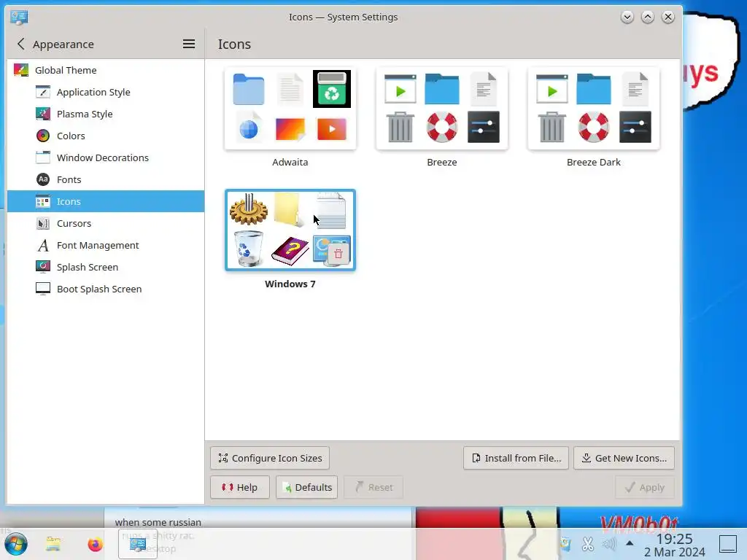Click the Adwaita theme label

290,162
